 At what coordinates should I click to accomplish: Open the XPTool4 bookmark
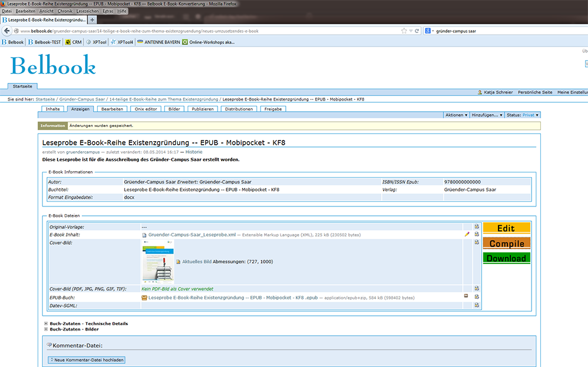pos(122,42)
